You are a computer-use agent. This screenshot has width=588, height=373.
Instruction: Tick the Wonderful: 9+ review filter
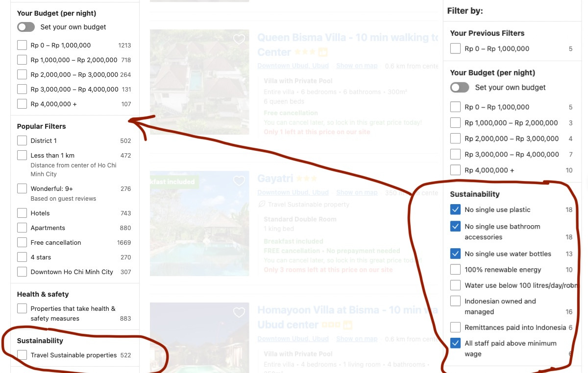click(x=22, y=188)
